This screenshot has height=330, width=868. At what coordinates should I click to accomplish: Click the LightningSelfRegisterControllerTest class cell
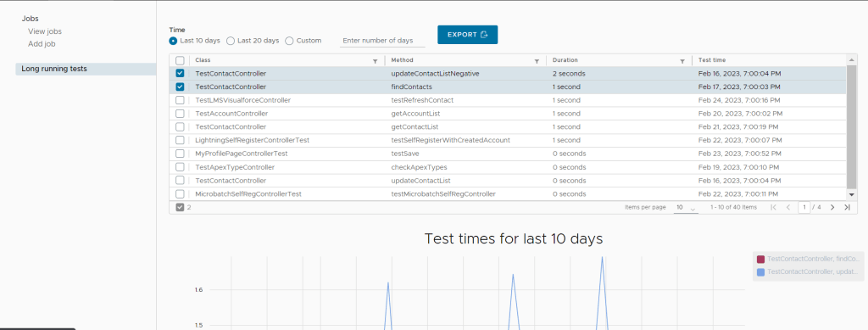(252, 140)
